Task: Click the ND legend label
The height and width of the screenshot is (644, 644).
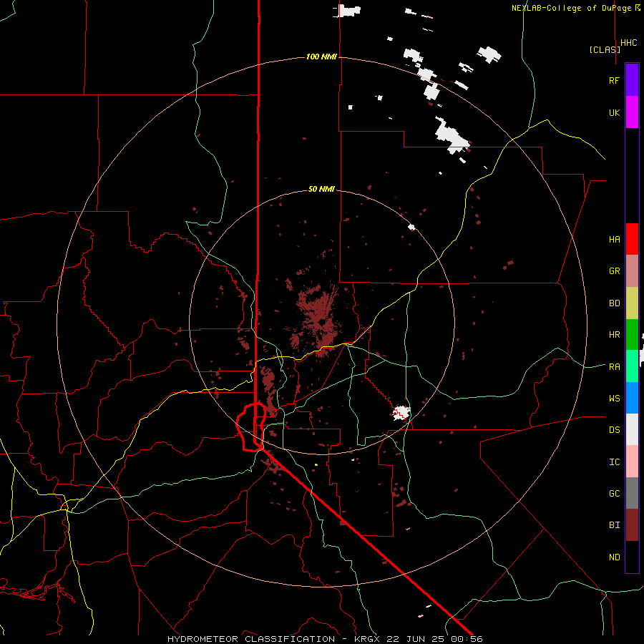Action: [615, 557]
